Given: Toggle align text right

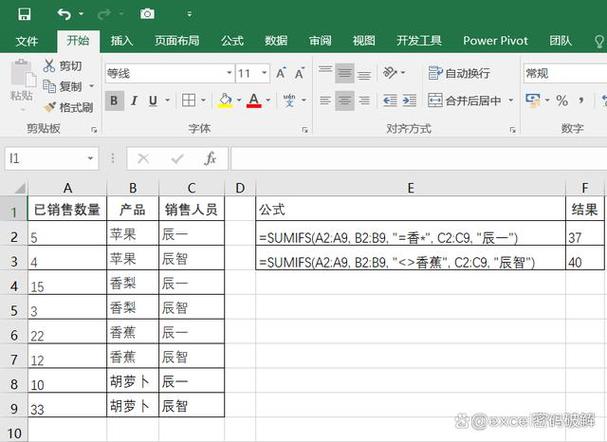Looking at the screenshot, I should coord(364,101).
